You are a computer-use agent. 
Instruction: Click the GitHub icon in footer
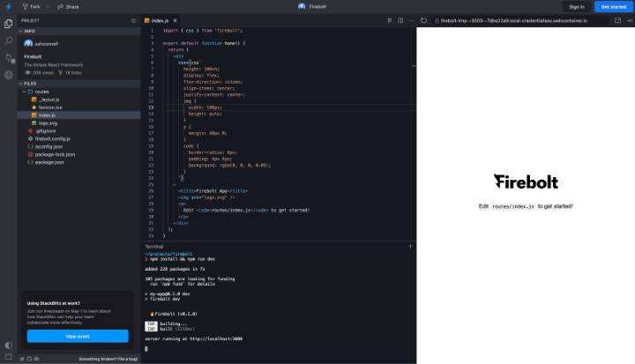click(29, 359)
